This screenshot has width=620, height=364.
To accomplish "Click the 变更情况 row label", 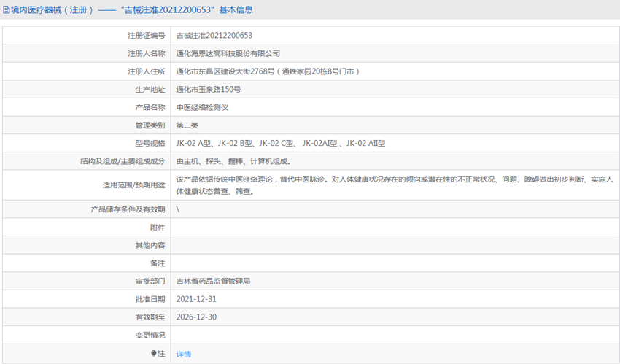I will click(x=150, y=335).
